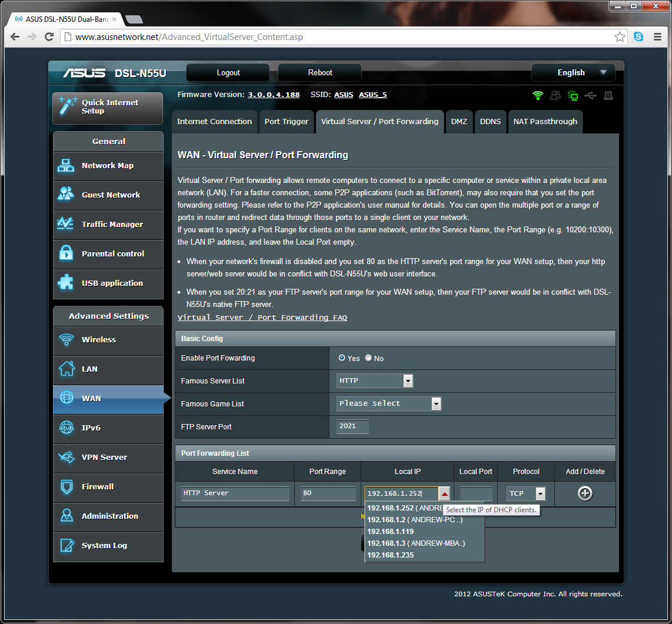Add the port forwarding rule with plus icon

click(585, 493)
